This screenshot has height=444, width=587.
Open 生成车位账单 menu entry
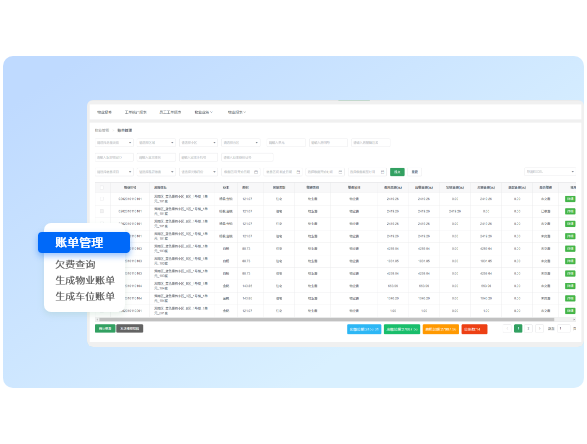tap(85, 296)
